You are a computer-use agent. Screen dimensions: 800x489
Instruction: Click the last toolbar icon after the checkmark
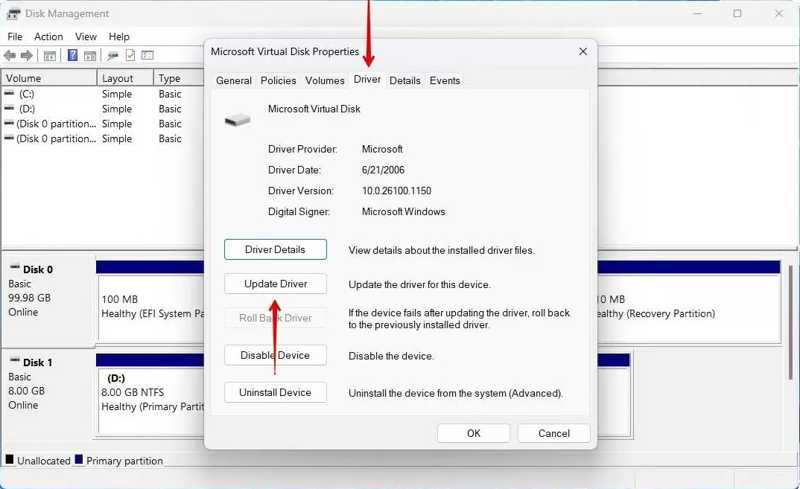(147, 55)
